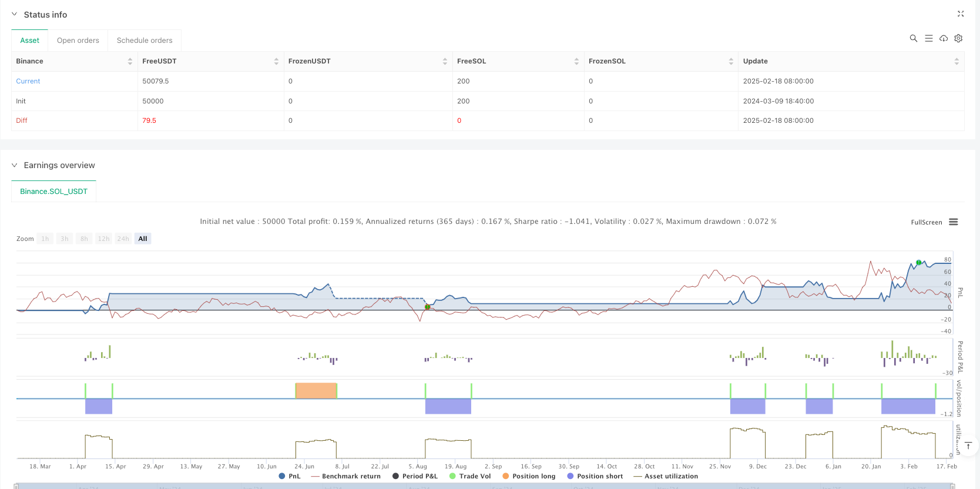Click the FullScreen chart button
The height and width of the screenshot is (489, 980).
[926, 222]
